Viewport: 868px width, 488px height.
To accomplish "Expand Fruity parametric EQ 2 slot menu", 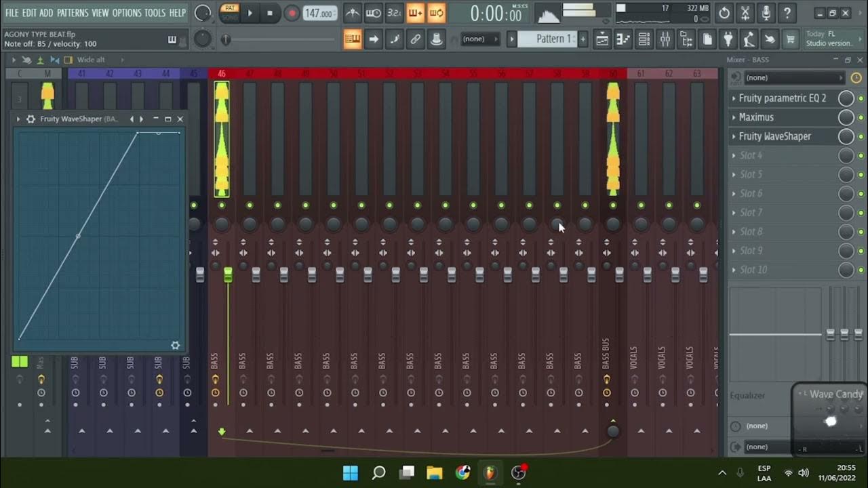I will point(734,98).
